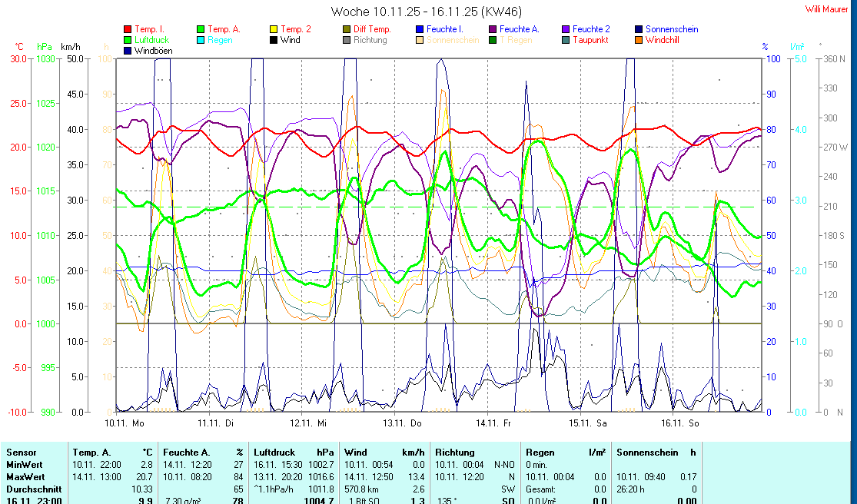Select the blue Feuchte I. legend swatch

tap(419, 29)
